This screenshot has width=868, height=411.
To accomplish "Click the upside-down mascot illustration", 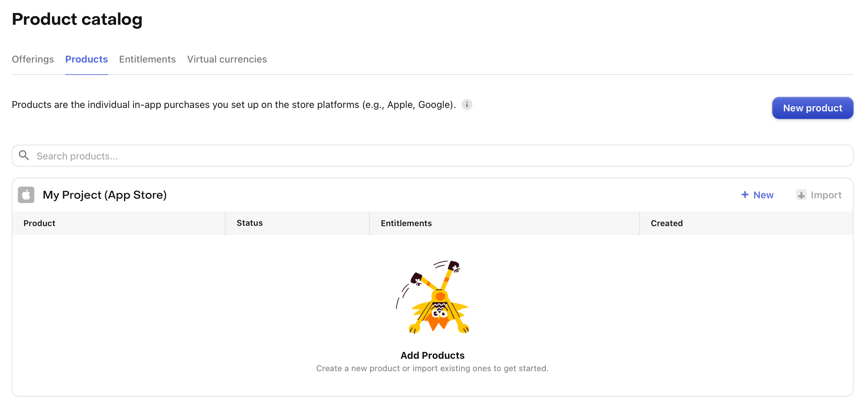I will [x=433, y=297].
